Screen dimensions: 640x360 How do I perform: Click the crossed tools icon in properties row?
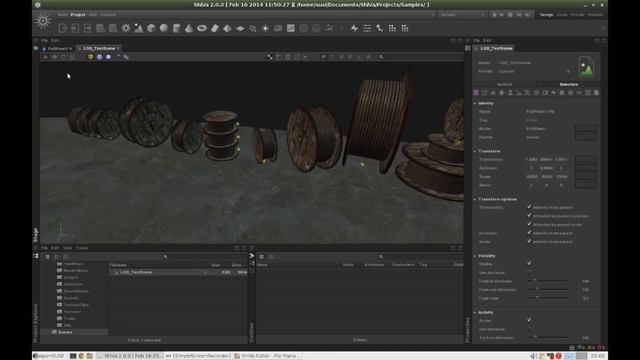527,93
